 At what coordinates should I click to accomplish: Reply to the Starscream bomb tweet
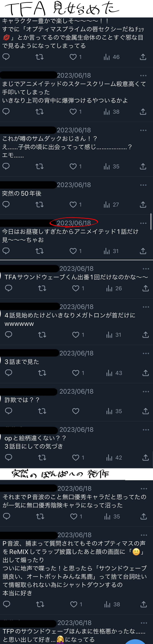[6, 112]
